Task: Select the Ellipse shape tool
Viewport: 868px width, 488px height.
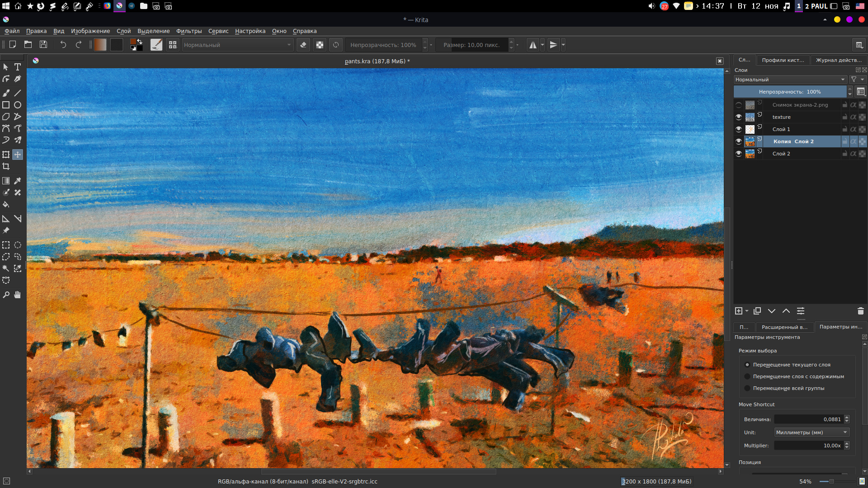Action: tap(18, 105)
